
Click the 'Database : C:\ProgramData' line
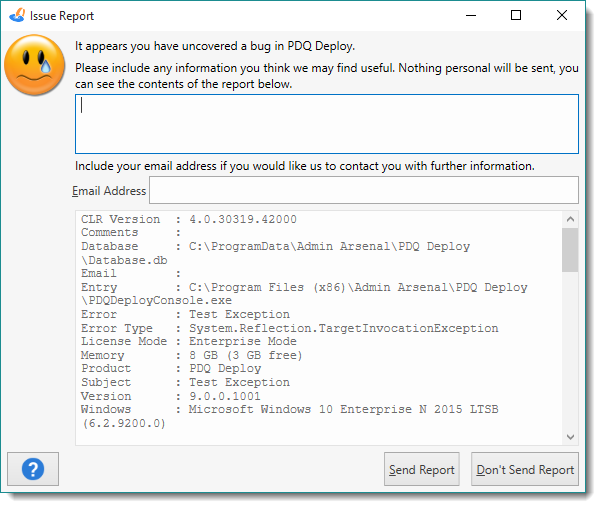[x=275, y=246]
